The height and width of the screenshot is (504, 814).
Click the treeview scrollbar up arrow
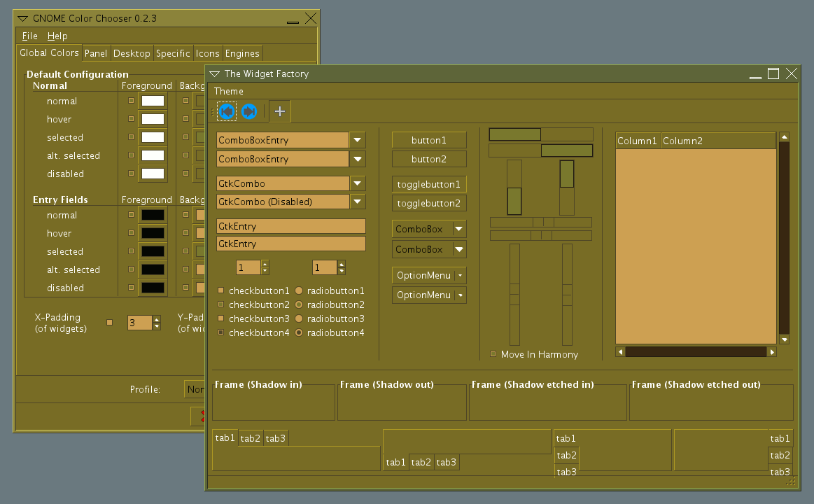pyautogui.click(x=785, y=137)
